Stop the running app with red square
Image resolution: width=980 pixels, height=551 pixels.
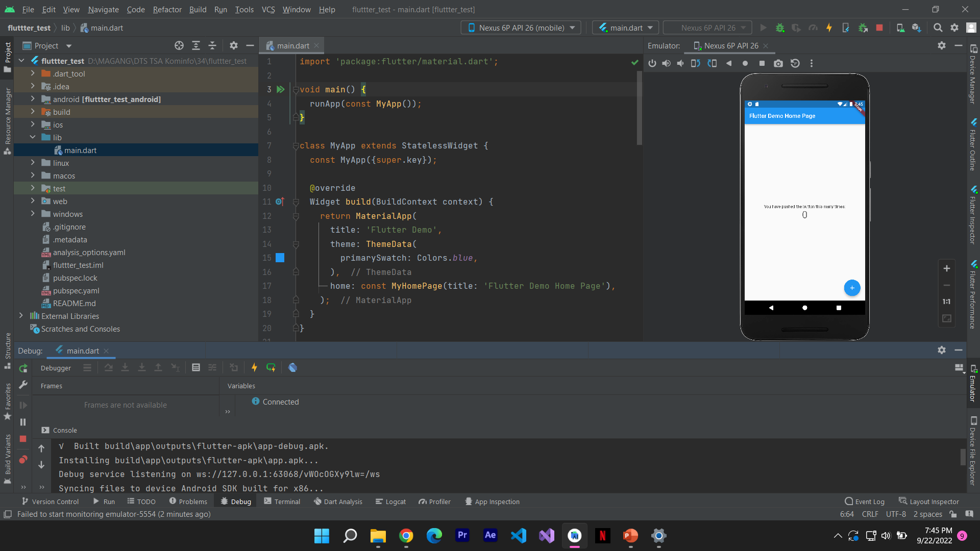pyautogui.click(x=879, y=28)
